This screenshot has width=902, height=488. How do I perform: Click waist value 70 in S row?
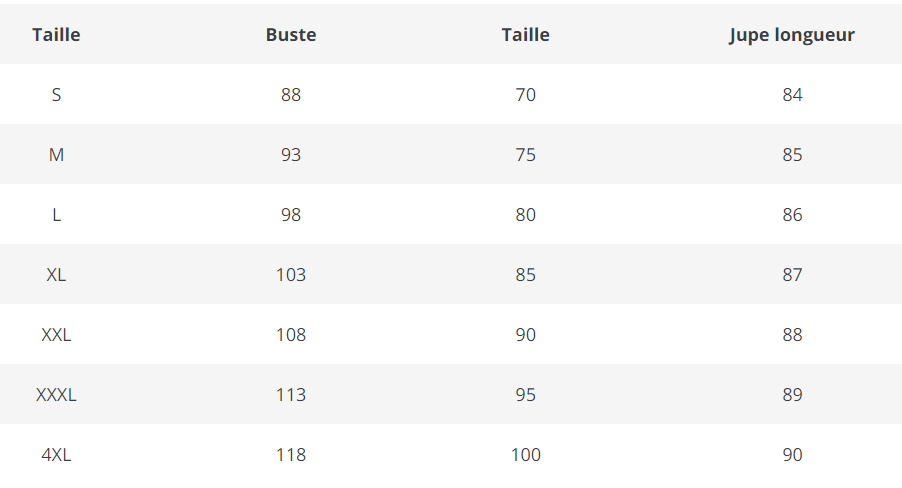526,95
